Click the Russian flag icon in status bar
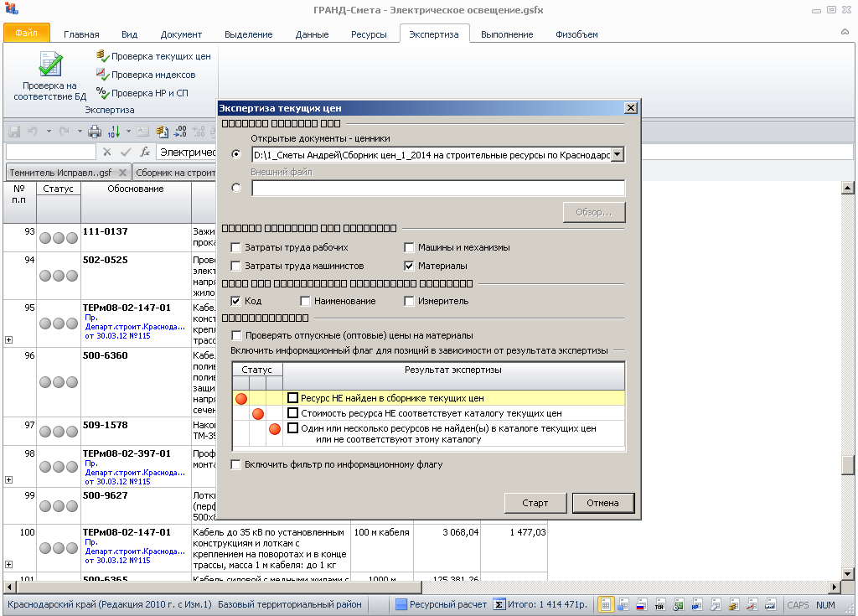The width and height of the screenshot is (858, 616). pyautogui.click(x=642, y=604)
